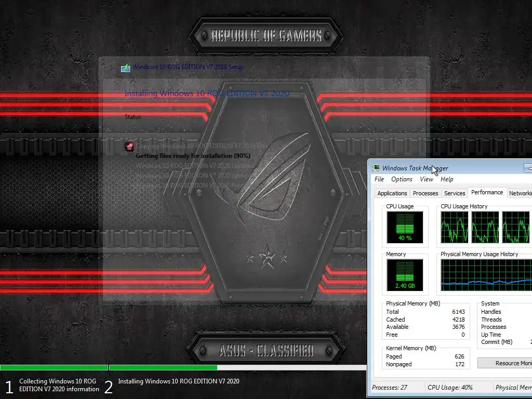Click the setup icon beside Windows 10 ROG EDITION Setup title

click(x=126, y=68)
